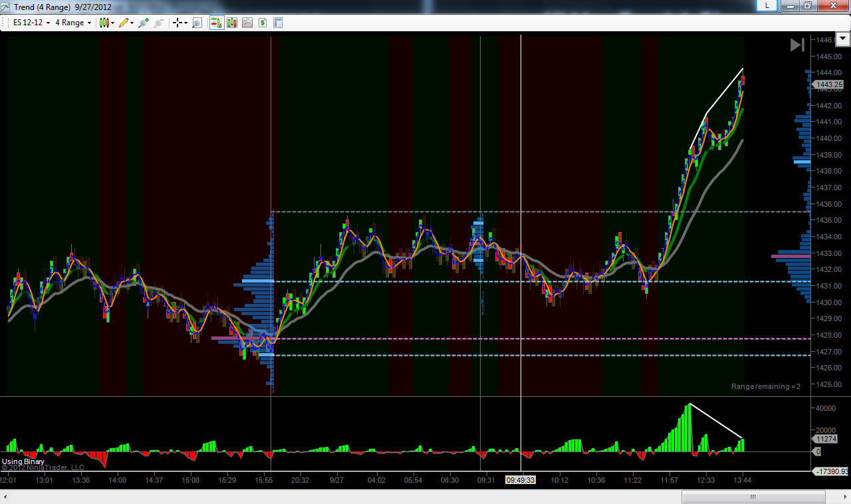Open the crosshair cursor type dropdown

coord(180,23)
